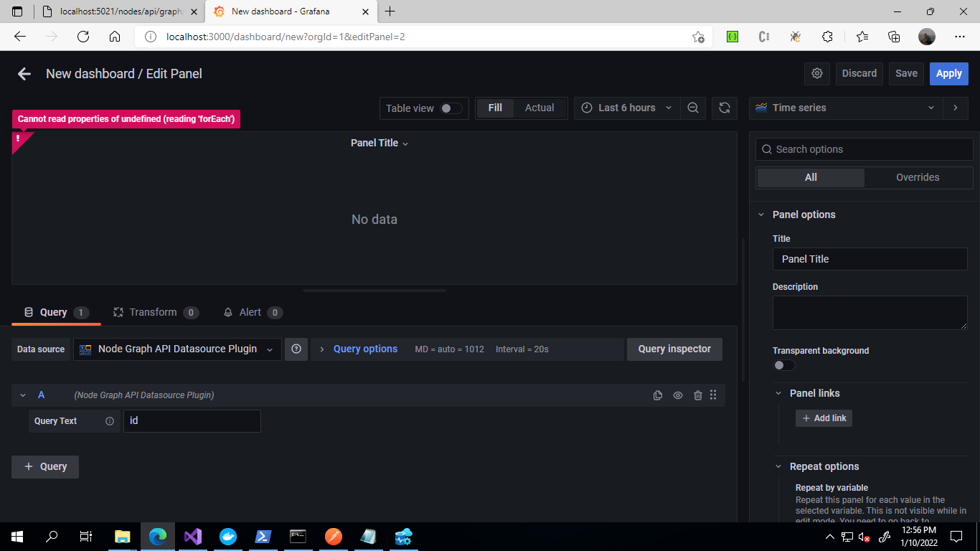Select the All options tab

[811, 177]
